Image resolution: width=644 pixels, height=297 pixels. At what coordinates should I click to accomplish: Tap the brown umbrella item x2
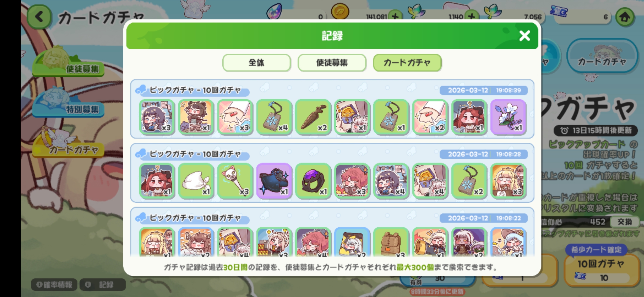(x=313, y=117)
